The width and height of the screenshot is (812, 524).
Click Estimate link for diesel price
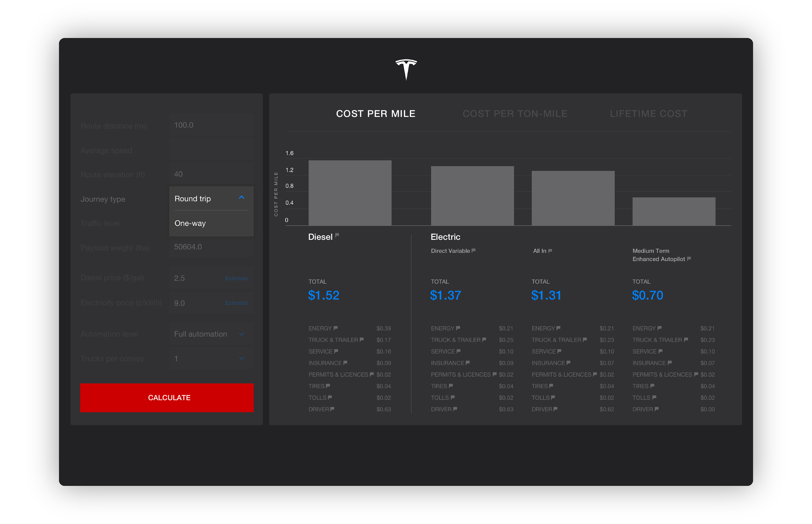click(237, 278)
